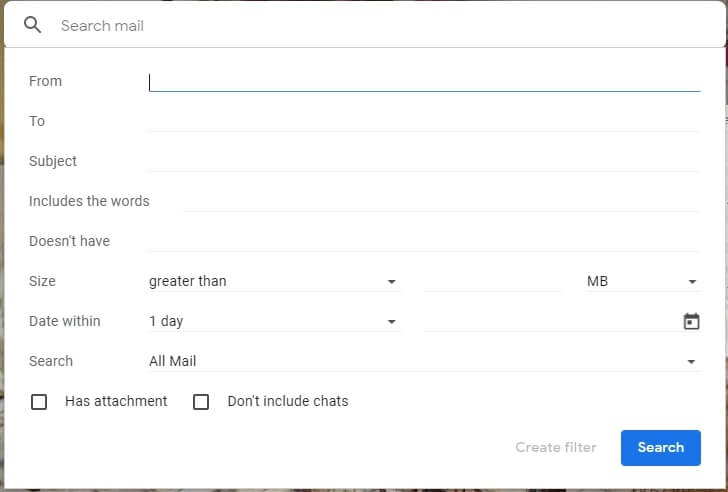Enable the Has attachment checkbox

(x=39, y=401)
